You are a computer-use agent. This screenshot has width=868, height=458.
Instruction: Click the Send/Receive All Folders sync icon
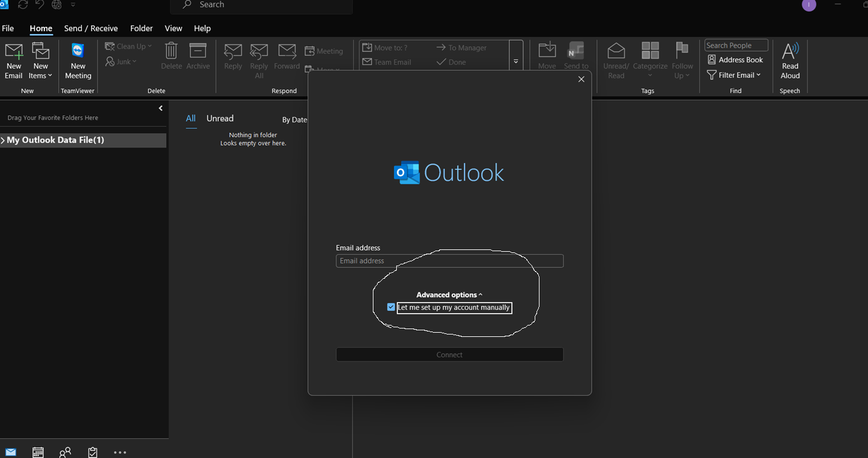[23, 5]
